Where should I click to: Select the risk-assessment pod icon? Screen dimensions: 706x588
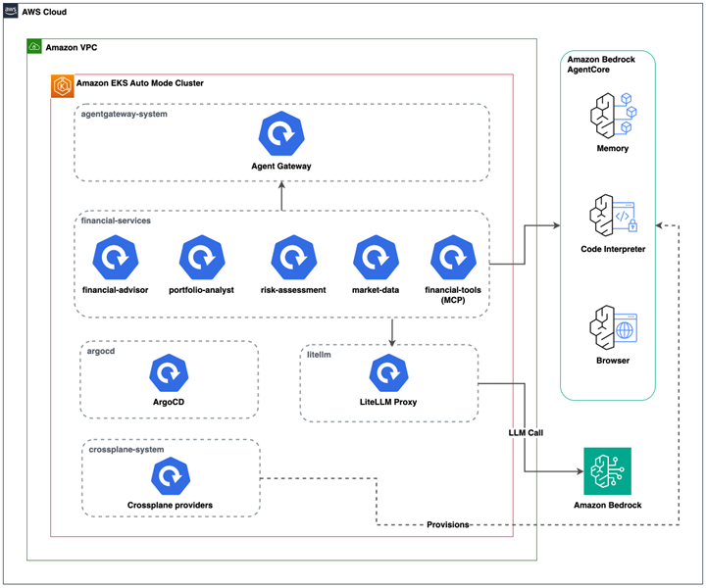coord(293,258)
